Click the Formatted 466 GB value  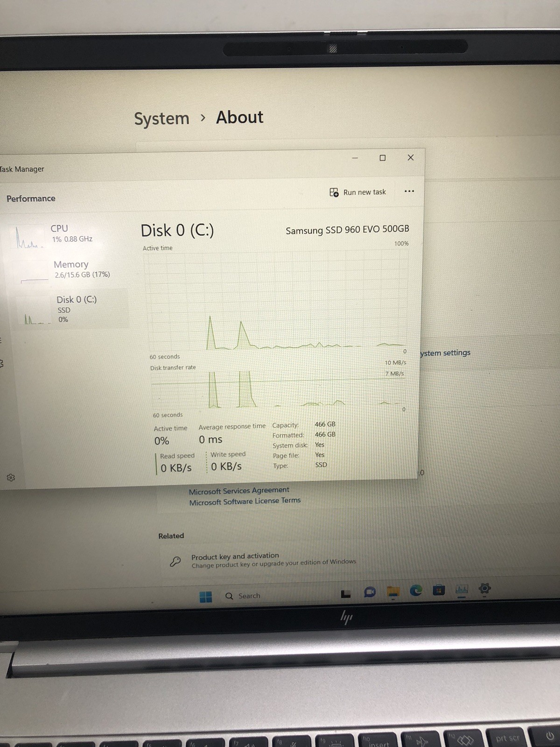pos(325,434)
